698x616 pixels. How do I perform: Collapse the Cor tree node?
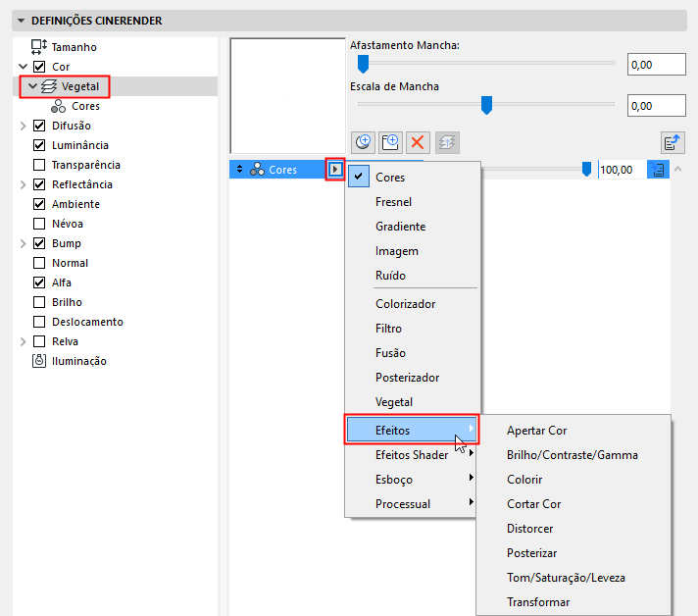point(24,67)
